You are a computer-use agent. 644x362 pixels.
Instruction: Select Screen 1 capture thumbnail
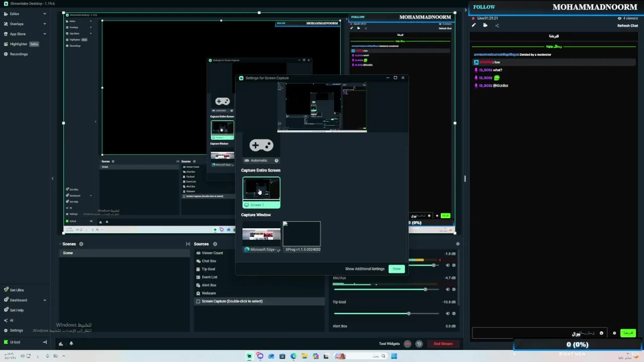[262, 192]
